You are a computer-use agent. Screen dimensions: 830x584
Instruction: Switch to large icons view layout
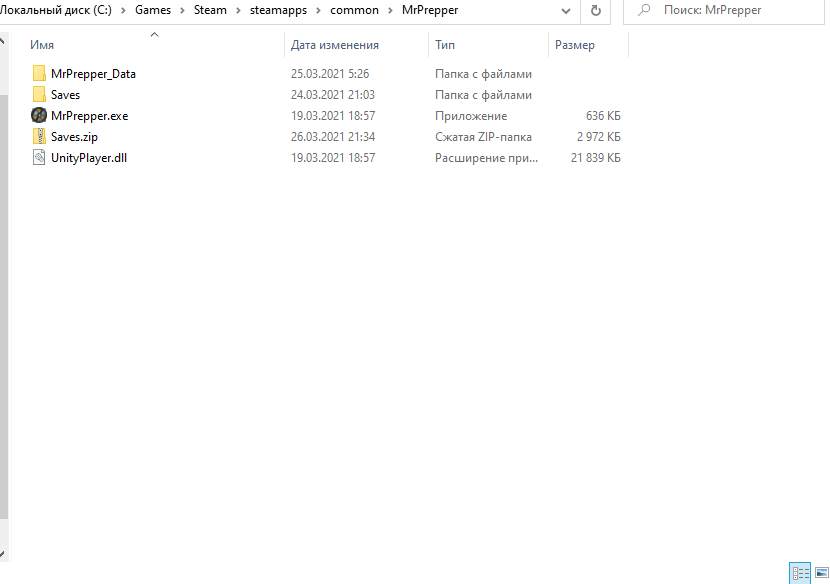822,573
